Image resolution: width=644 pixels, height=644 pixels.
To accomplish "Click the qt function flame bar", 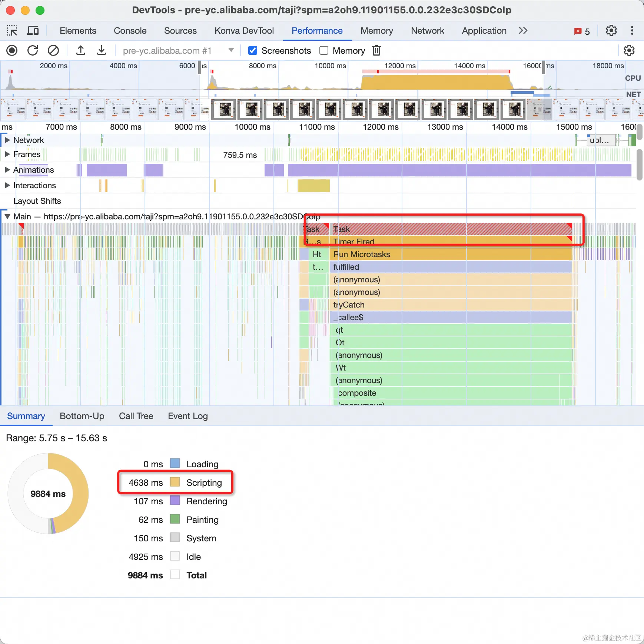I will (x=451, y=330).
